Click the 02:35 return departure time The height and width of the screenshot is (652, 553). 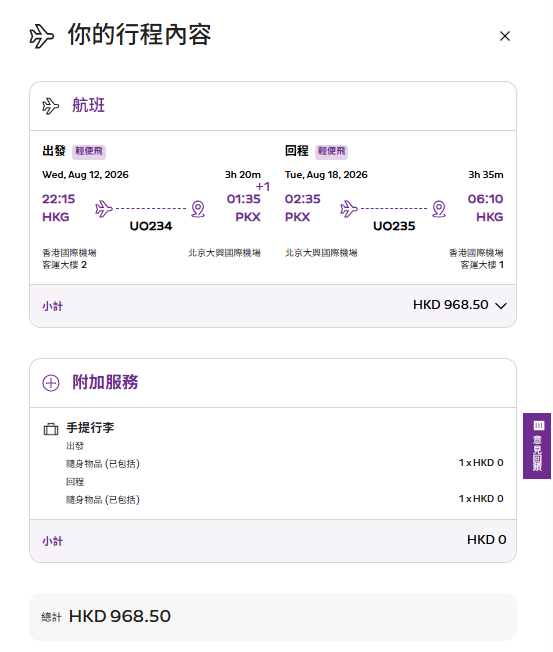[x=303, y=199]
